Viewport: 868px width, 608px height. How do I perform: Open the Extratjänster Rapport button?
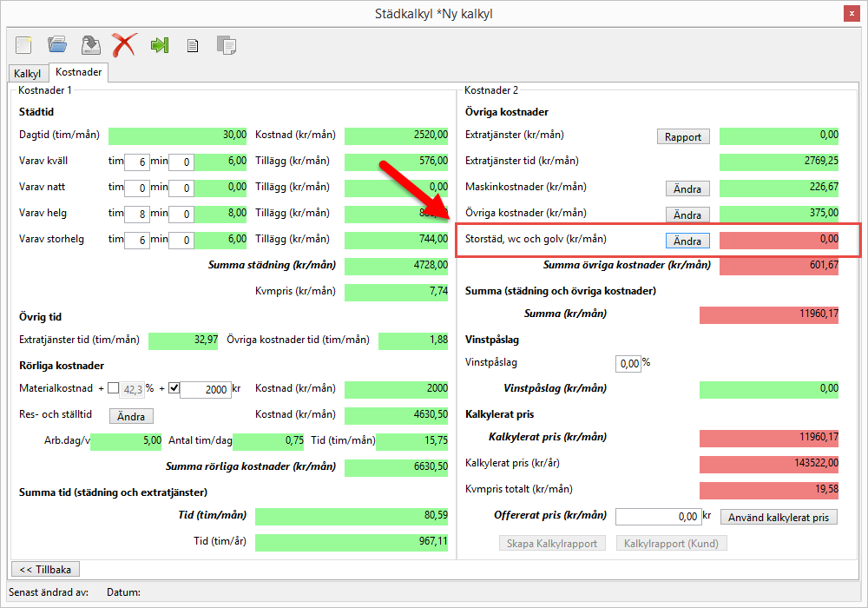click(683, 136)
